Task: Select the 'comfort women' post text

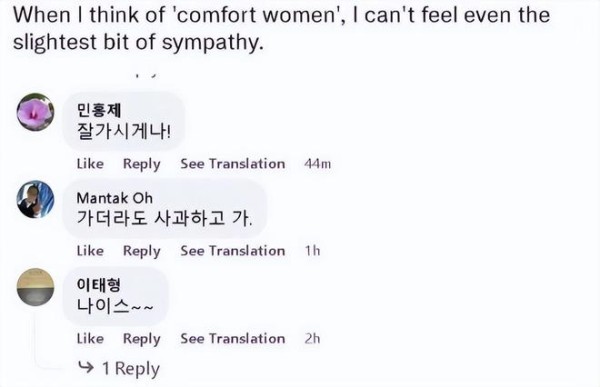Action: (281, 28)
